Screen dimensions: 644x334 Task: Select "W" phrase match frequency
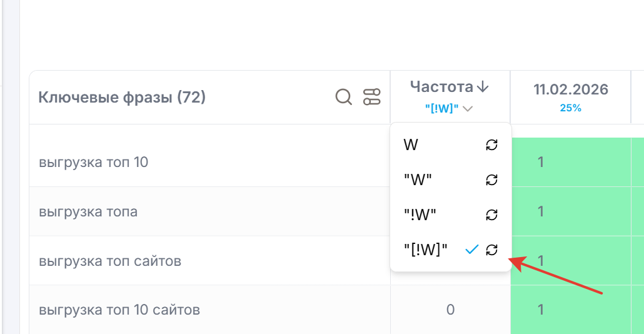pyautogui.click(x=418, y=180)
